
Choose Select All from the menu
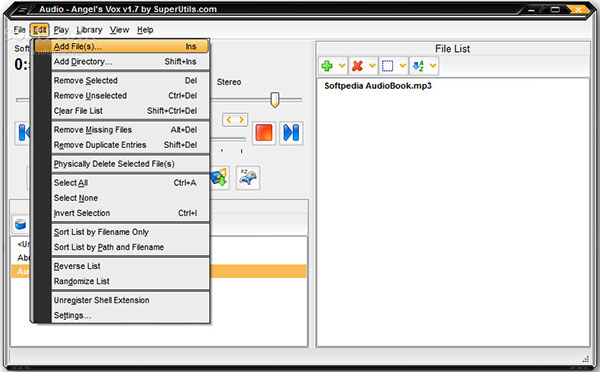point(130,183)
